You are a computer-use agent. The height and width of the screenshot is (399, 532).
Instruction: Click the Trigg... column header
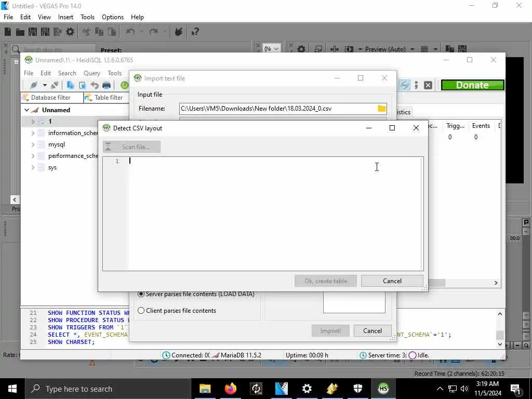coord(455,126)
